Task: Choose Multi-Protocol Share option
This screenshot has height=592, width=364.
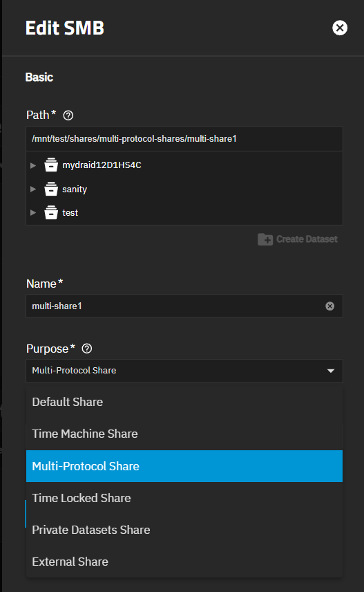Action: 184,466
